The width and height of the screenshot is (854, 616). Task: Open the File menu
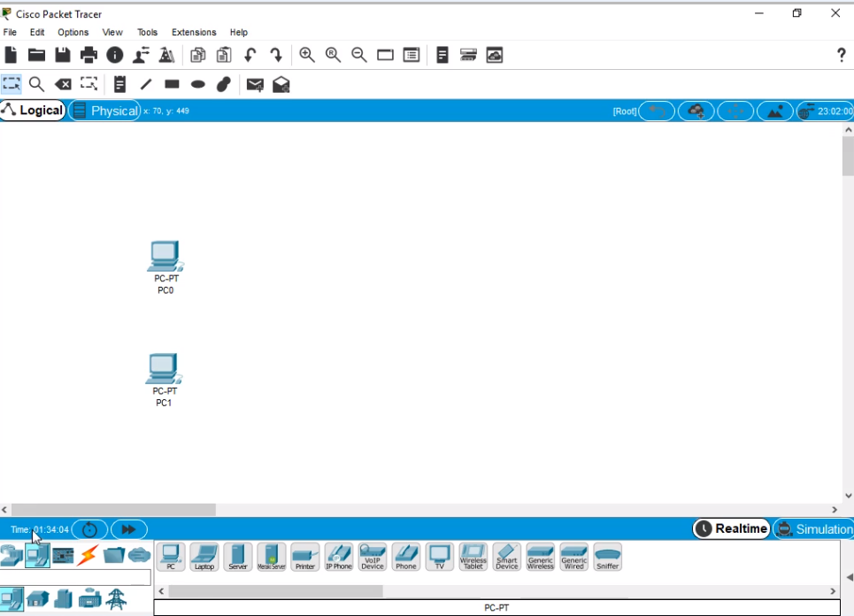[x=10, y=32]
